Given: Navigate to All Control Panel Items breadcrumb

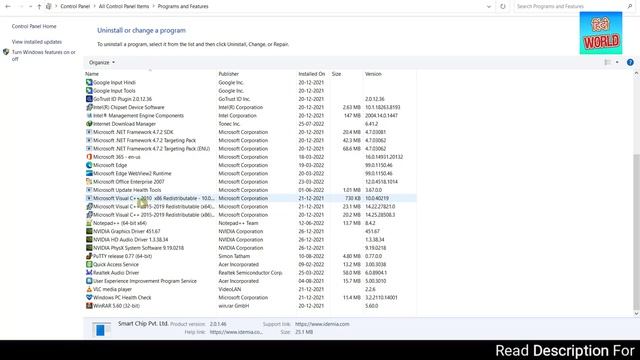Looking at the screenshot, I should tap(124, 7).
